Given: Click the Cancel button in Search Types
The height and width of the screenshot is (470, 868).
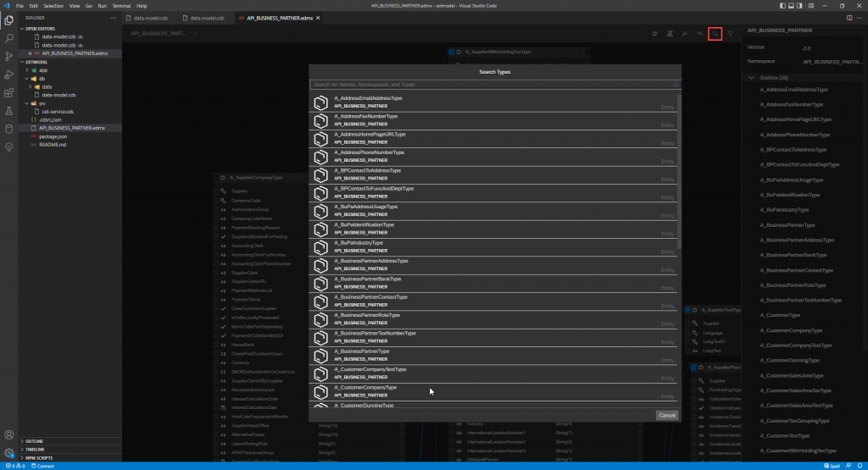Looking at the screenshot, I should point(666,415).
